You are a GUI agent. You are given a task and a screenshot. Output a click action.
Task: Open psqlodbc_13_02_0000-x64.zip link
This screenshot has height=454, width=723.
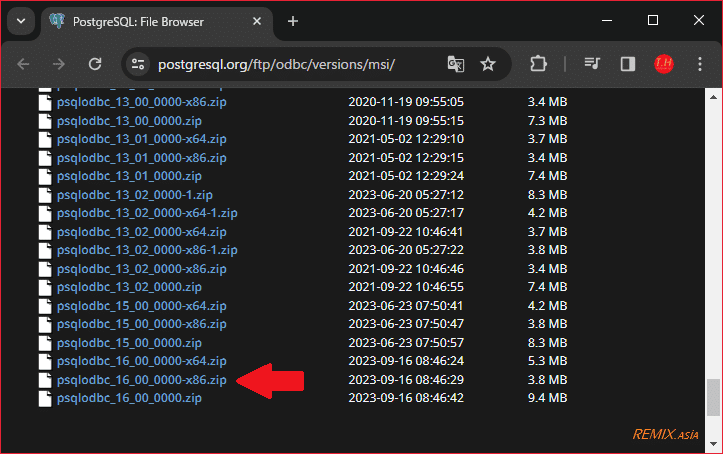[142, 232]
